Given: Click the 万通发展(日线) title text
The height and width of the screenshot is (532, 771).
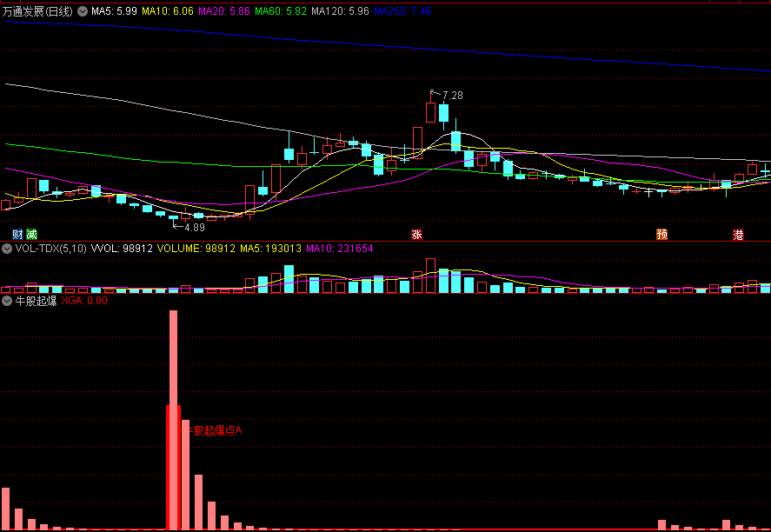Looking at the screenshot, I should pos(38,11).
